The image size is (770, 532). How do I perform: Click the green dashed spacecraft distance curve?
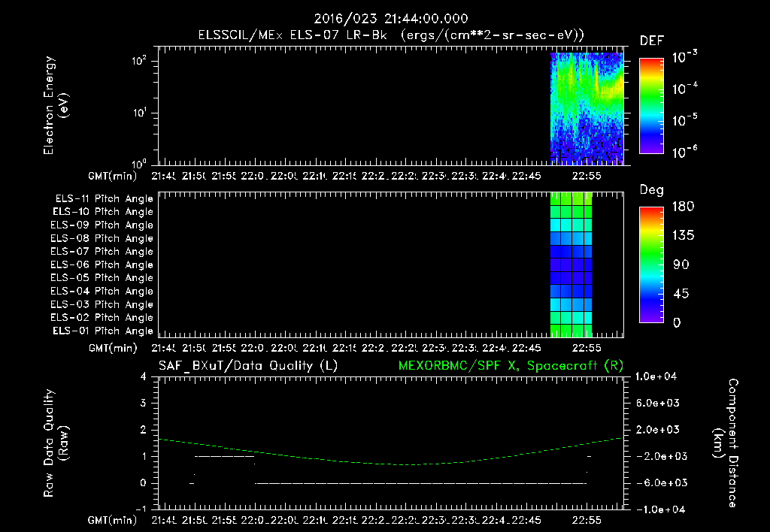click(390, 464)
